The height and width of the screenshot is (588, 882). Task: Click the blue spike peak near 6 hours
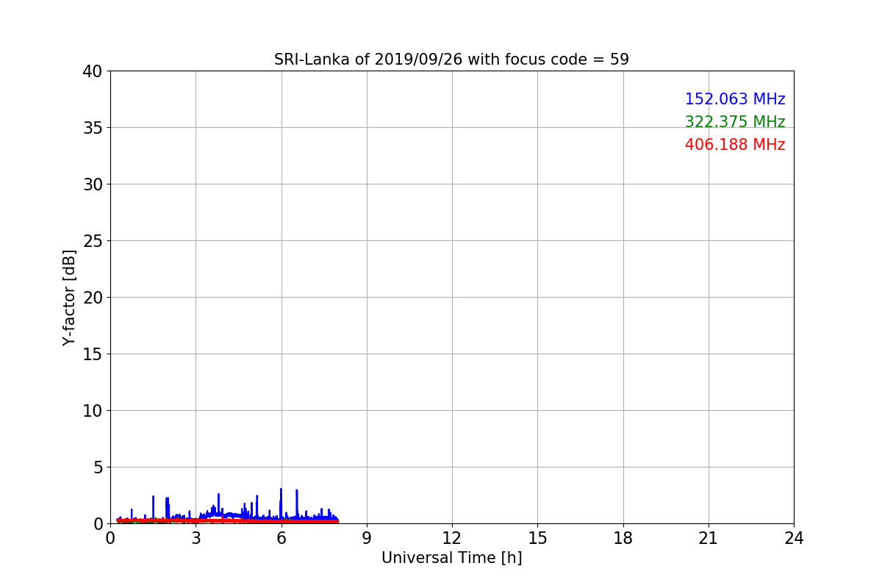point(281,489)
